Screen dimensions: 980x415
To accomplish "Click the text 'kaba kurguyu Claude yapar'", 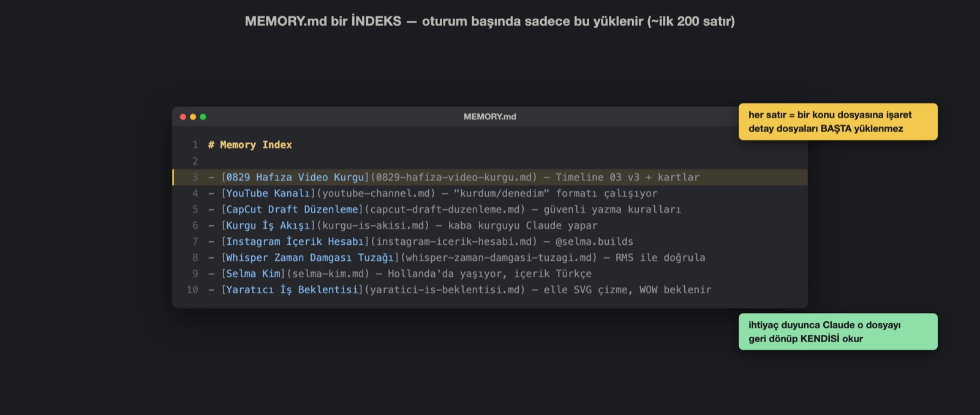I will pyautogui.click(x=522, y=225).
